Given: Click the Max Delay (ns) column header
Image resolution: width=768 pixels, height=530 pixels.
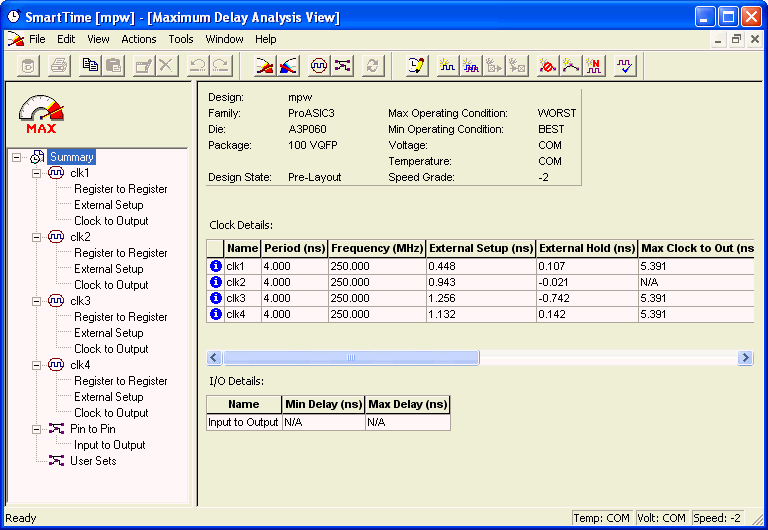Looking at the screenshot, I should (x=408, y=404).
